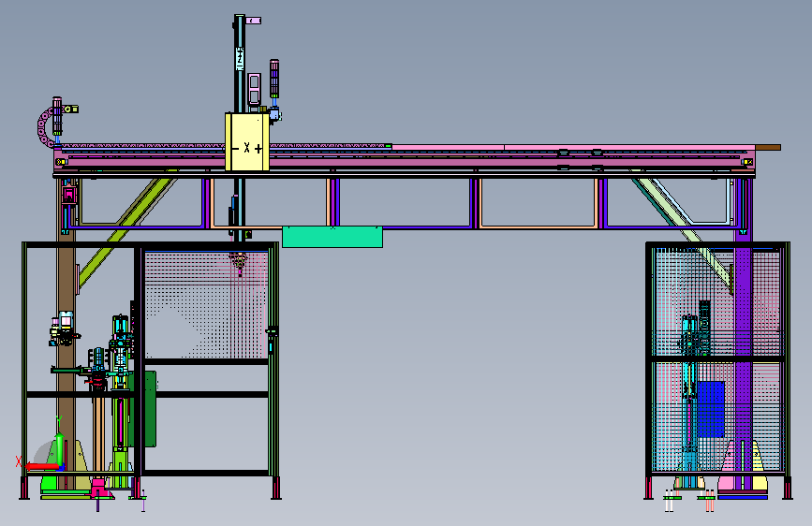Click the dotted mesh guard of left enclosure
Screen dimensions: 812x526
(206, 304)
